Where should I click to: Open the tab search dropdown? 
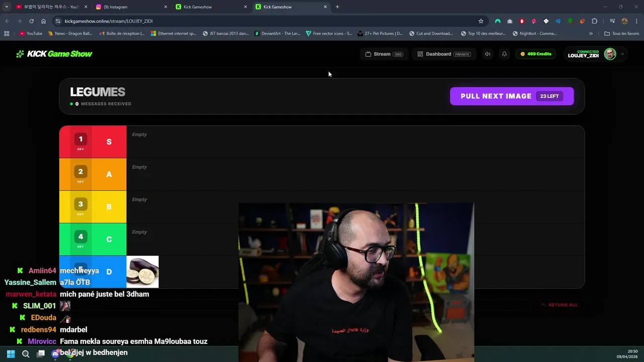coord(6,7)
